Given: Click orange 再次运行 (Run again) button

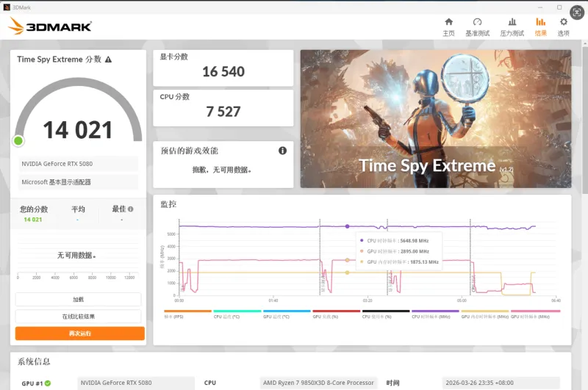Looking at the screenshot, I should coord(80,333).
